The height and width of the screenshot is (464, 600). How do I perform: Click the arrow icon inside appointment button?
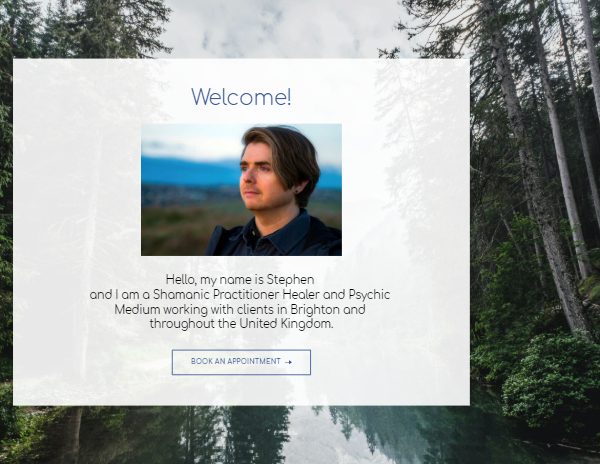289,362
